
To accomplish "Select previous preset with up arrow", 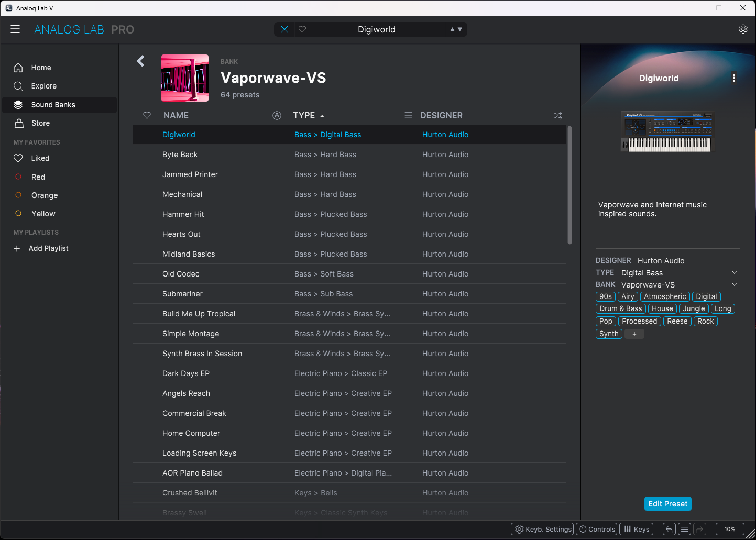I will 452,29.
